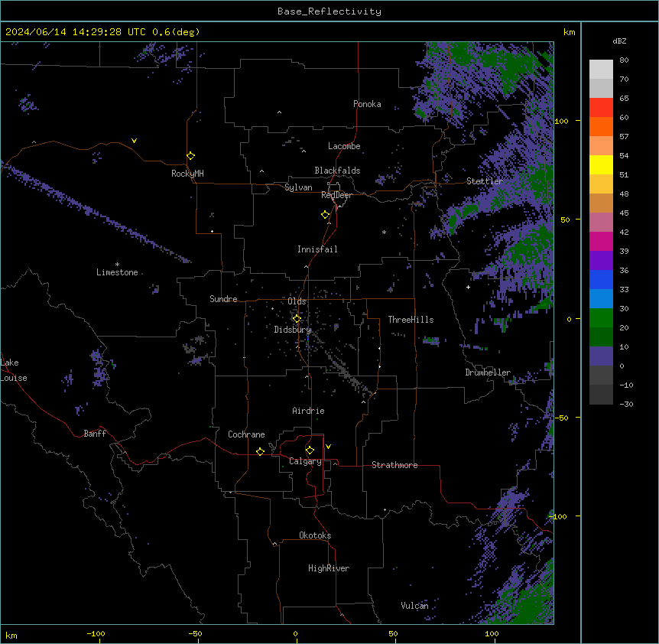Click the Limestone label
Image resolution: width=659 pixels, height=644 pixels.
click(x=117, y=272)
